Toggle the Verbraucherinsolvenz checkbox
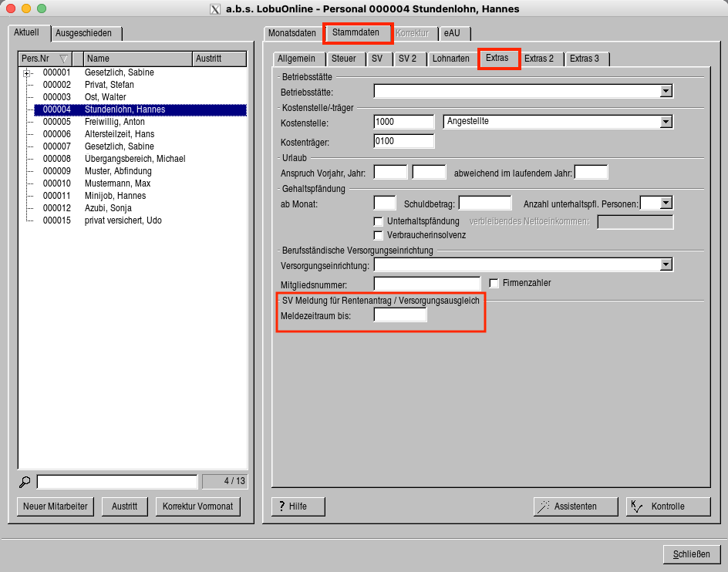Screen dimensions: 728x572 click(379, 235)
